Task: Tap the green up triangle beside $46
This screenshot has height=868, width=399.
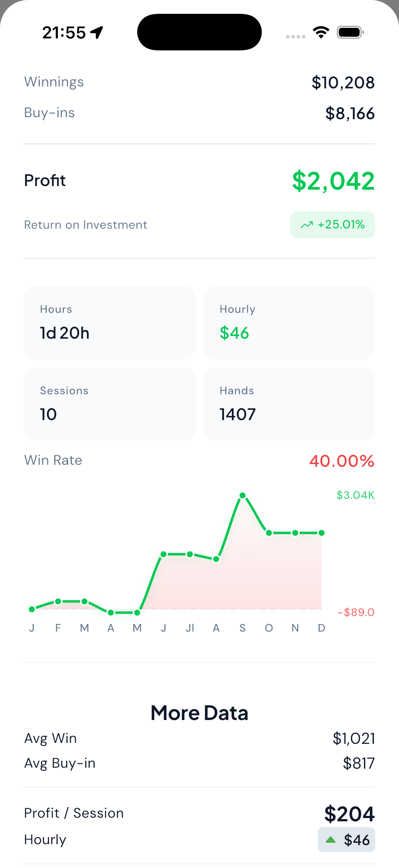Action: pyautogui.click(x=330, y=840)
